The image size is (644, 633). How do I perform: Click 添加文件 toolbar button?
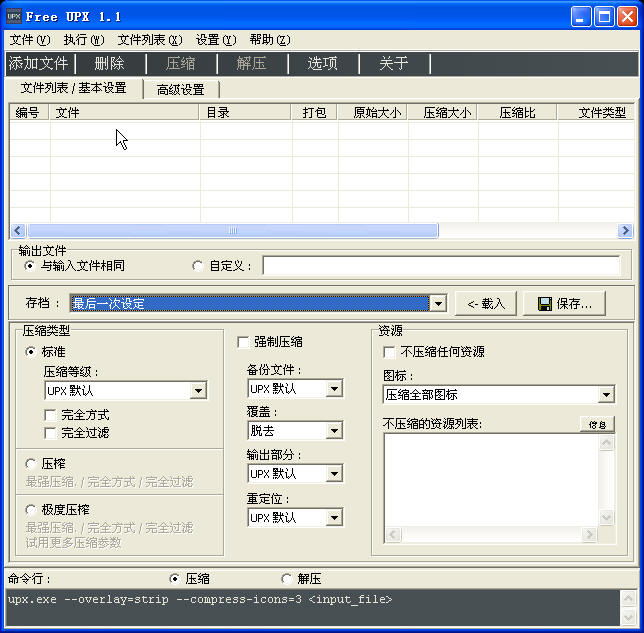click(39, 64)
